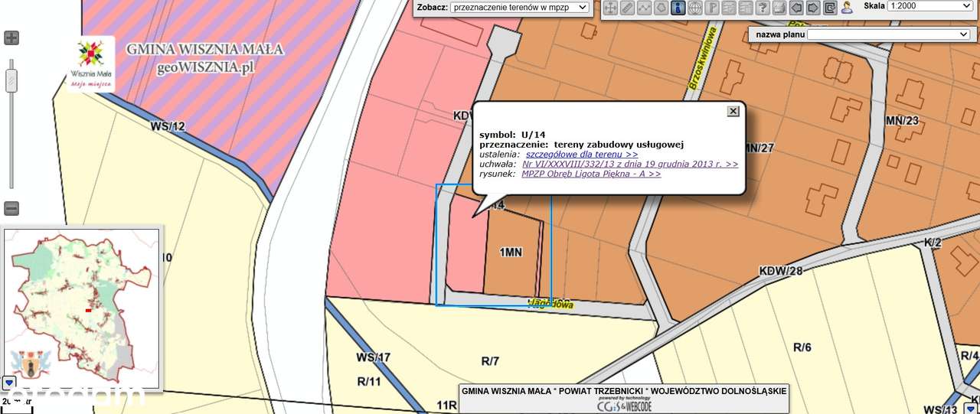Viewport: 980px width, 414px height.
Task: Open the Zobacz layer dropdown
Action: [x=520, y=7]
